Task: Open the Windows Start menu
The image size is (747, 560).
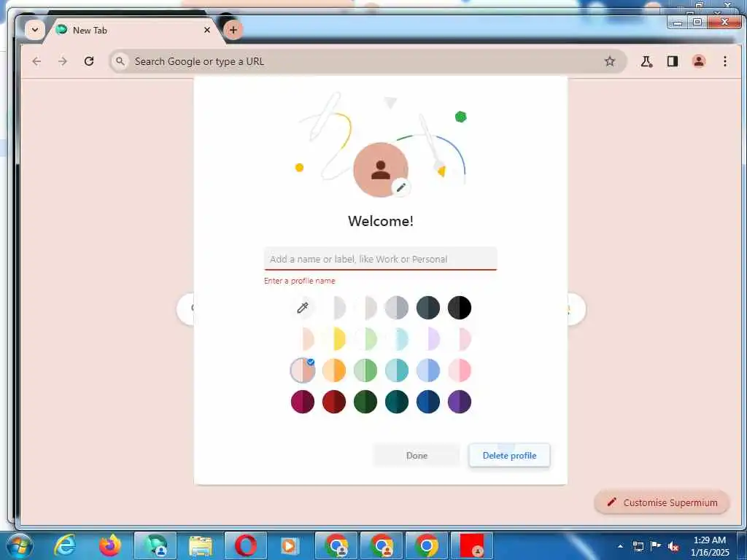Action: 19,545
